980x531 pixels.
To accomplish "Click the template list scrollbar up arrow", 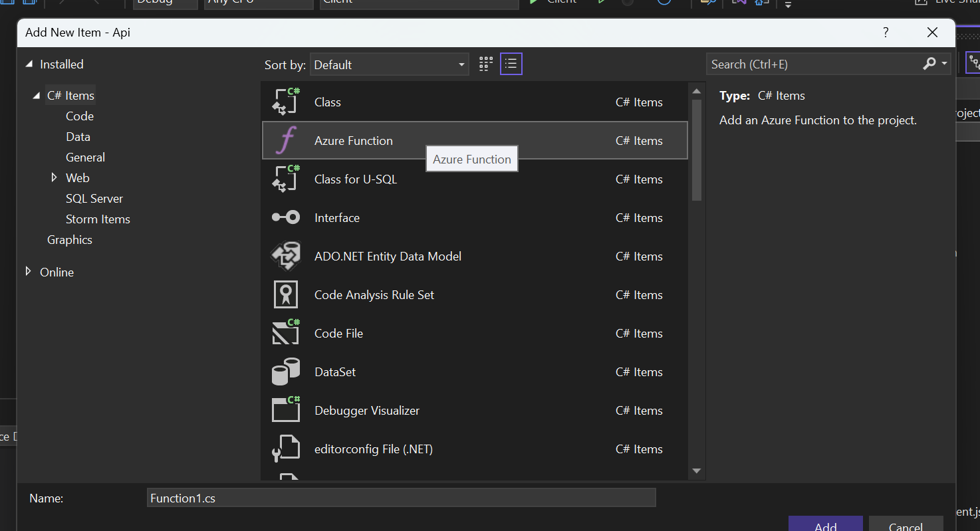I will (697, 92).
